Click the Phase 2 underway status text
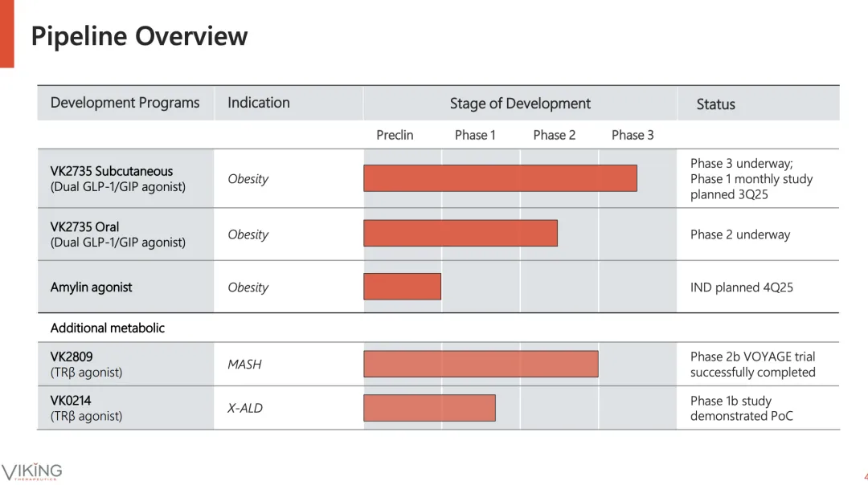This screenshot has width=868, height=485. click(740, 234)
